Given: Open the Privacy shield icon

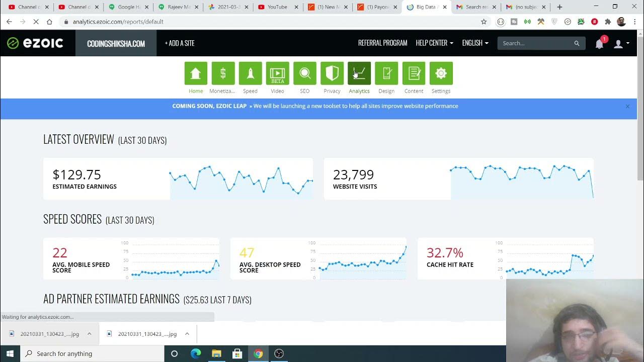Looking at the screenshot, I should 332,73.
